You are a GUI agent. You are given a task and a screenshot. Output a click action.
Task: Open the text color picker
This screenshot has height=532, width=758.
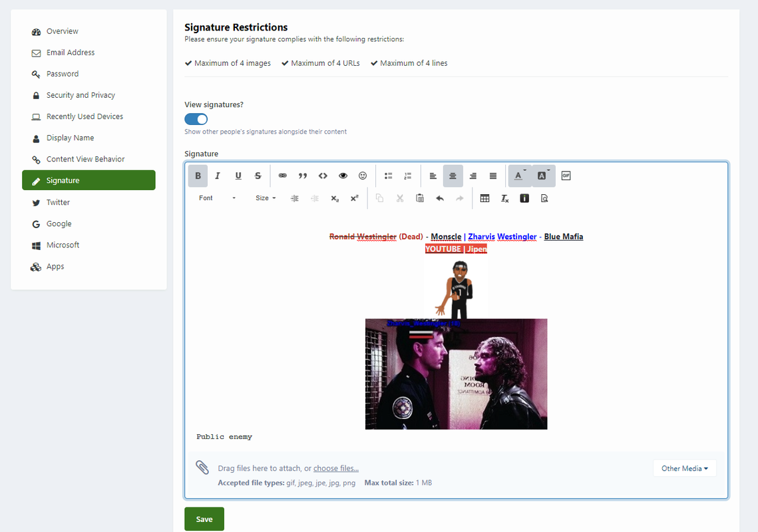point(520,176)
